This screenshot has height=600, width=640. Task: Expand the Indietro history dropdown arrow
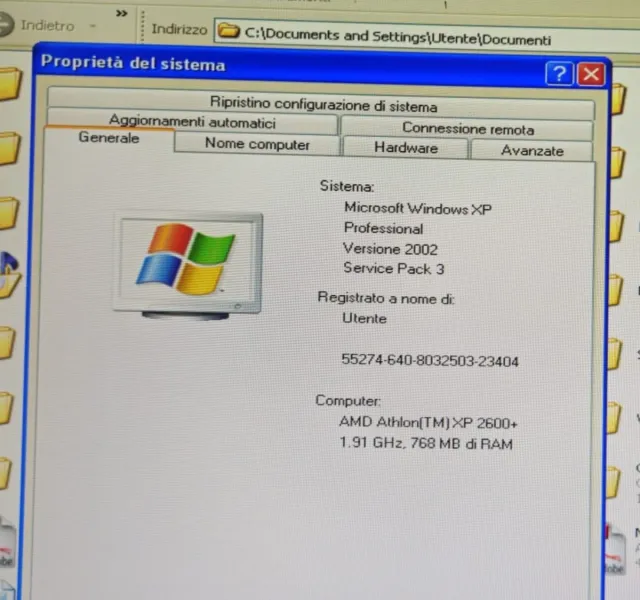pyautogui.click(x=92, y=26)
